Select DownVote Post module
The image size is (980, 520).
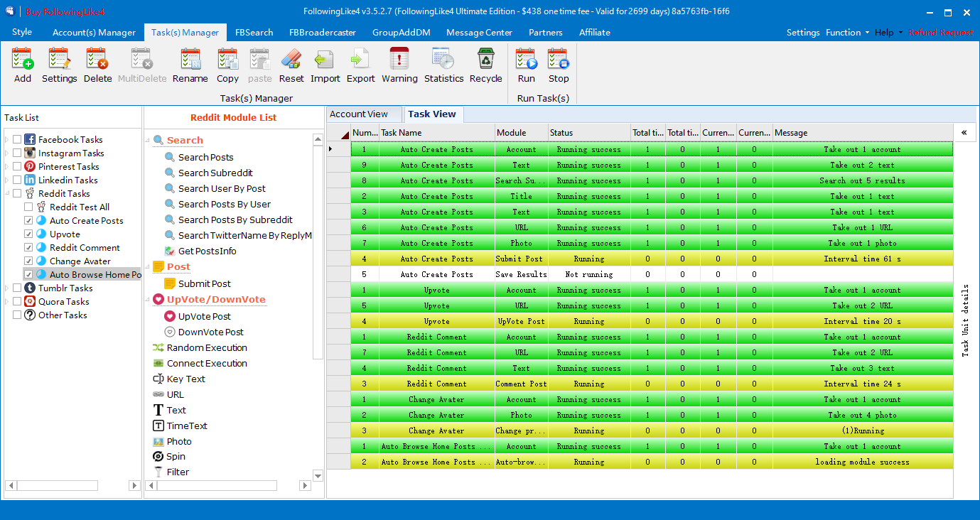210,332
